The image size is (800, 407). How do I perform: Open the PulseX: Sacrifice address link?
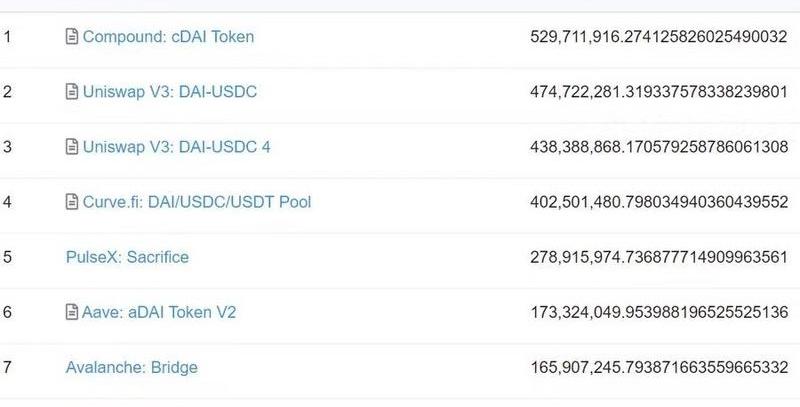pos(127,257)
